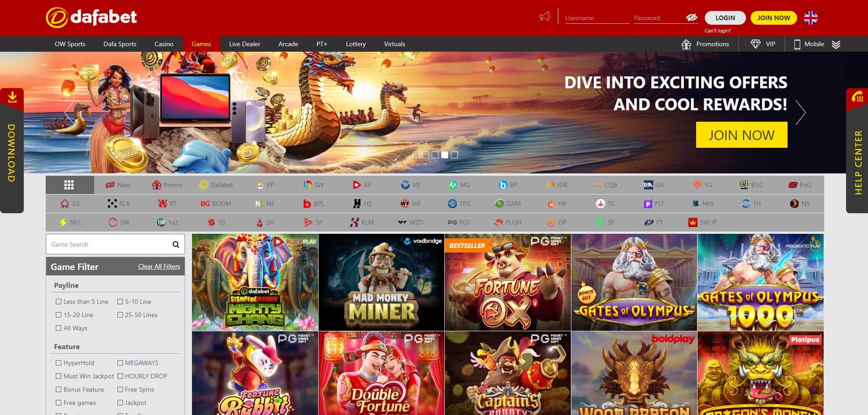The width and height of the screenshot is (868, 415).
Task: Open the language selector flag dropdown
Action: 810,17
